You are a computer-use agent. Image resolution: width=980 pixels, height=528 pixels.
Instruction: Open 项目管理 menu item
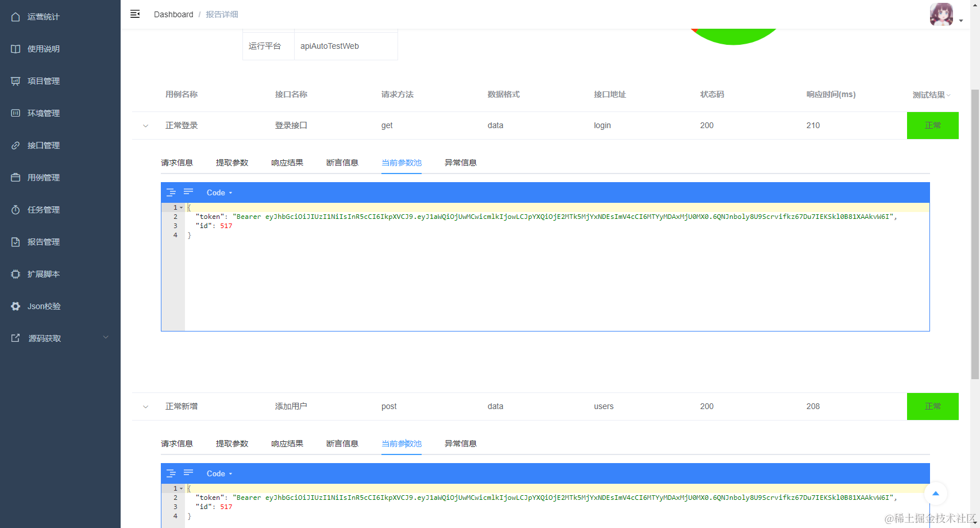pos(60,81)
